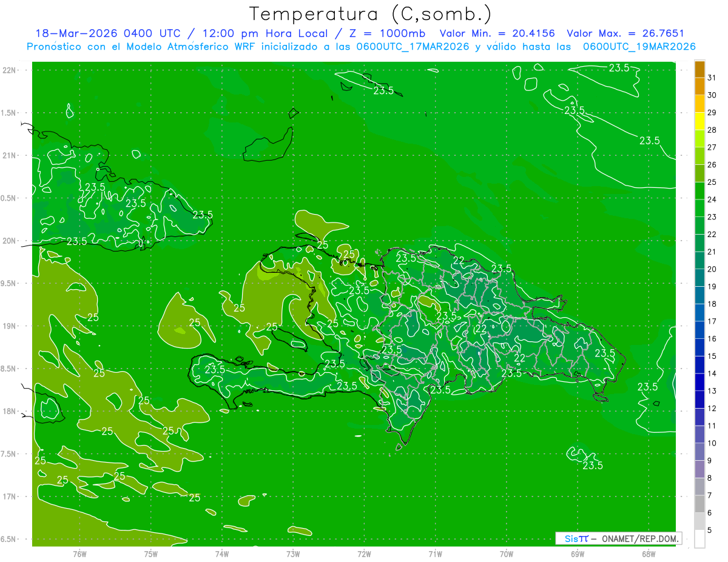Click the '6.5N' latitude label
The height and width of the screenshot is (562, 728).
coord(9,540)
